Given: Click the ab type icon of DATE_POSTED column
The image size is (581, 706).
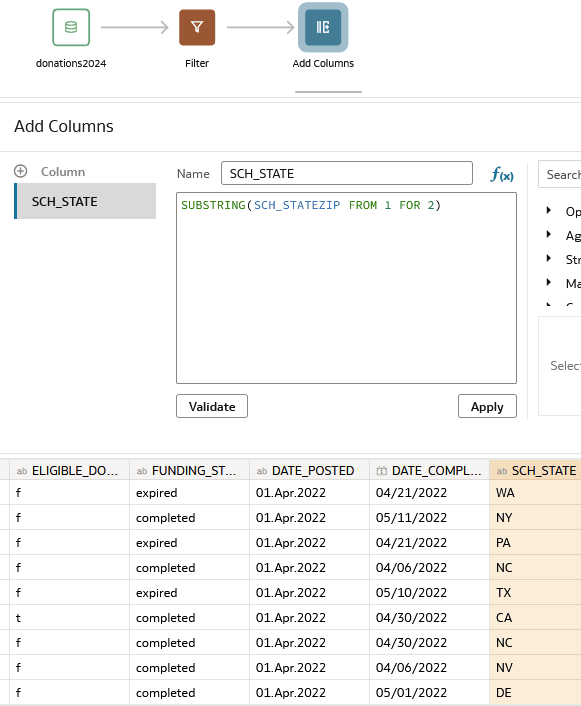Looking at the screenshot, I should [x=262, y=471].
